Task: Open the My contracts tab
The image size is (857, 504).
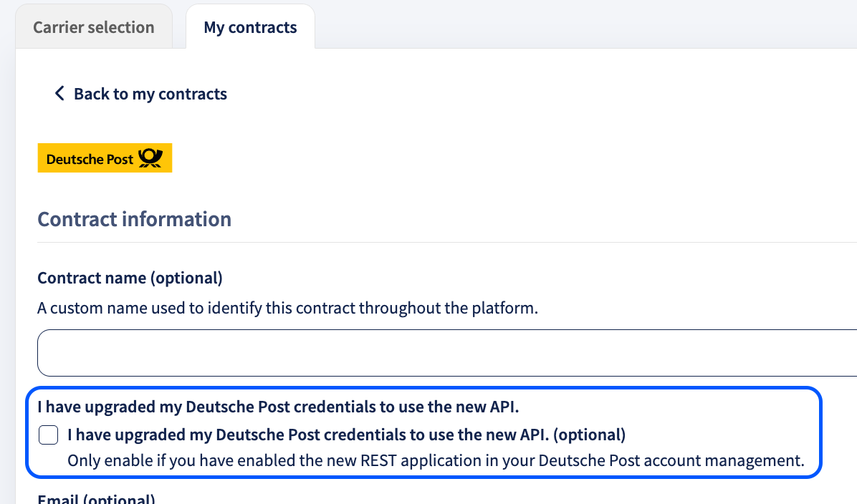Action: tap(250, 27)
